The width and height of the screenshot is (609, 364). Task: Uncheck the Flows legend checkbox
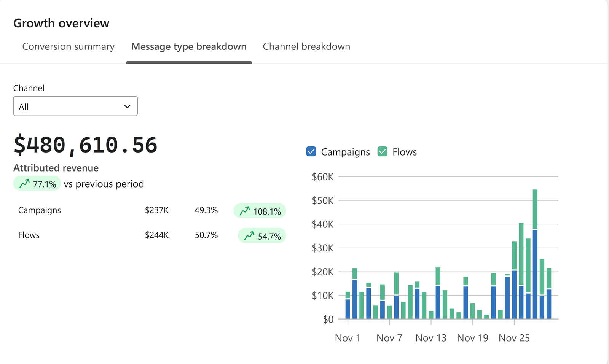(x=382, y=152)
